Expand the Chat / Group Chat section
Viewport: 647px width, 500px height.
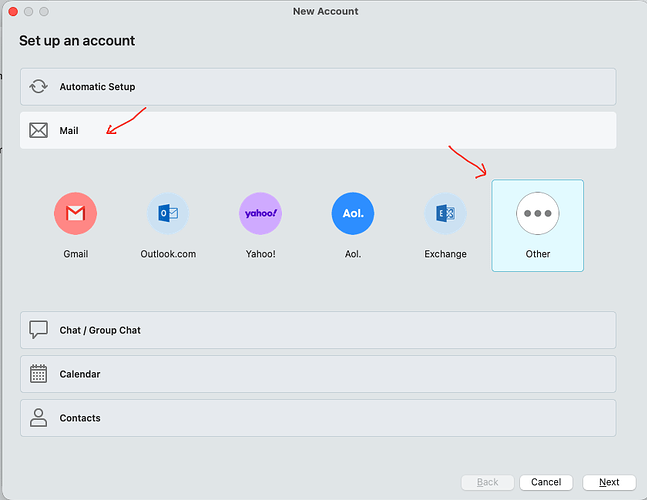(318, 330)
